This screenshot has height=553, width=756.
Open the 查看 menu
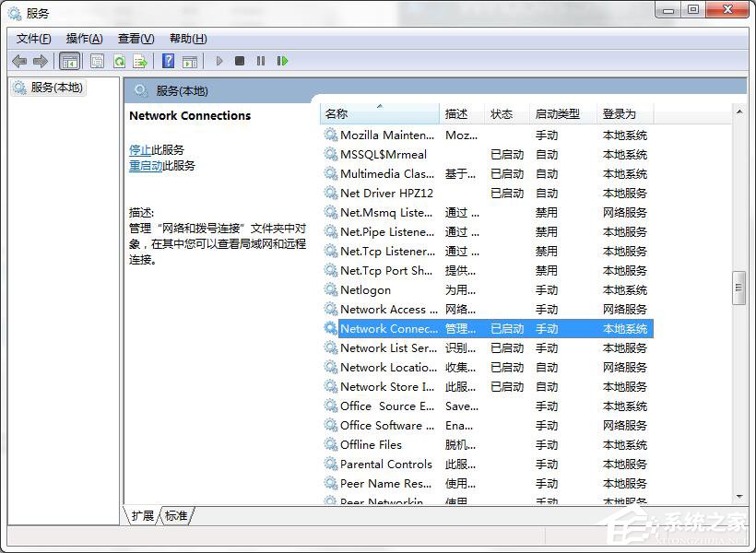[x=135, y=38]
